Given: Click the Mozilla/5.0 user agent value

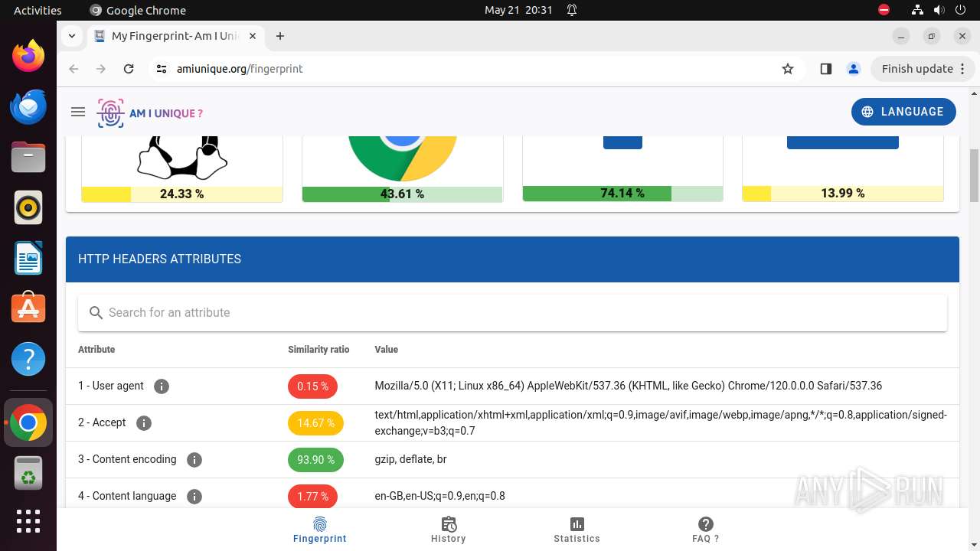Looking at the screenshot, I should pos(628,386).
